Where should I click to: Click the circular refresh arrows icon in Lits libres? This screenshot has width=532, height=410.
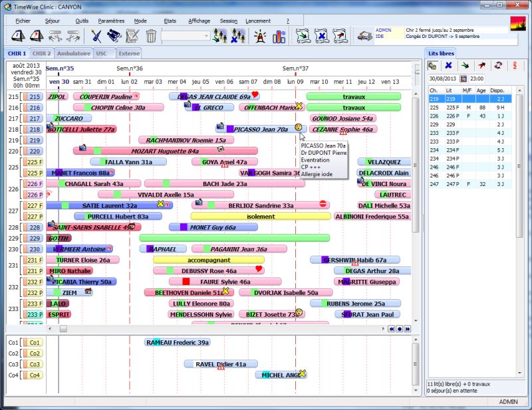click(x=497, y=65)
